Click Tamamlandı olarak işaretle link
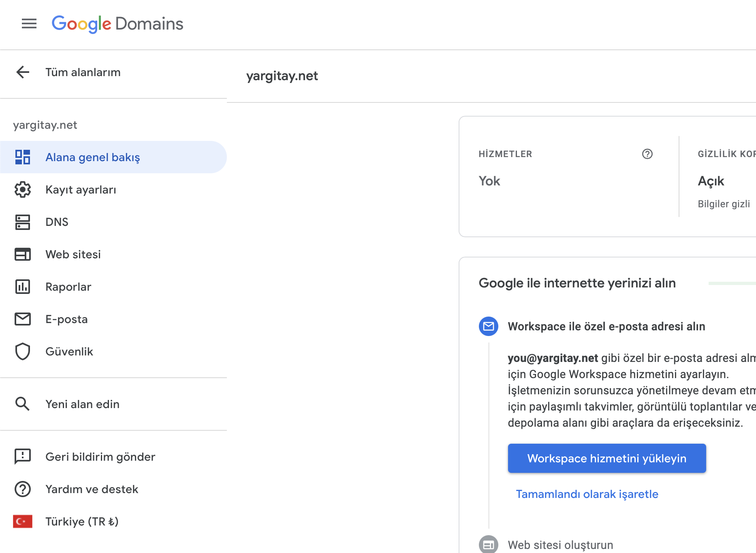Screen dimensions: 756x553 (x=587, y=494)
